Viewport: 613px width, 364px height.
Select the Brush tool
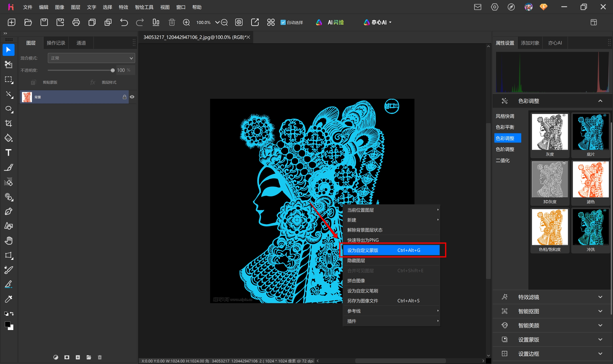click(9, 167)
